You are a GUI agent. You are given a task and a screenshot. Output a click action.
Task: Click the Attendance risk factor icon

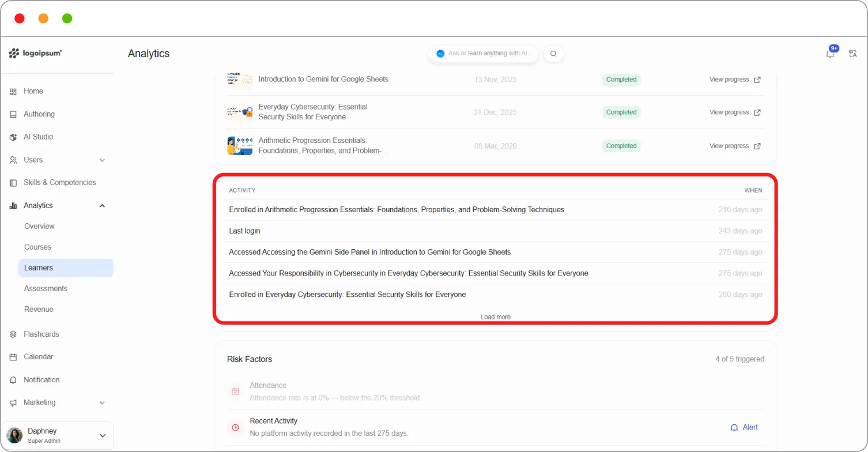[x=235, y=391]
